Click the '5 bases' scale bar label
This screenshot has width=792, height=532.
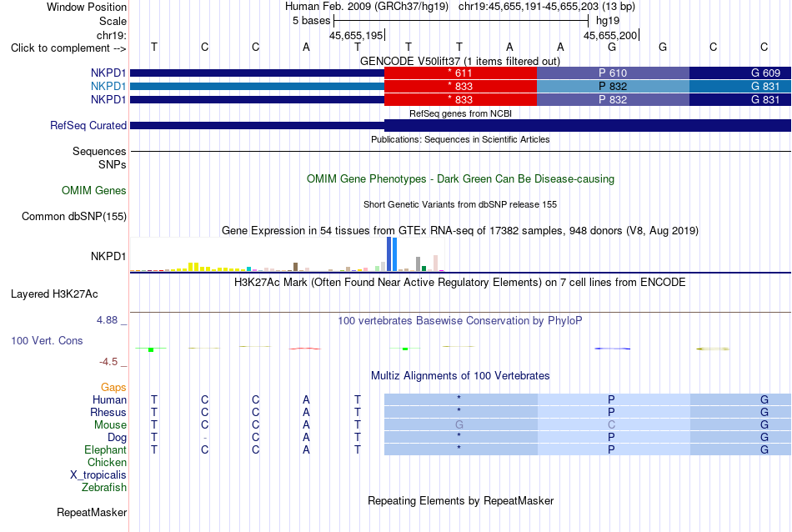(311, 21)
